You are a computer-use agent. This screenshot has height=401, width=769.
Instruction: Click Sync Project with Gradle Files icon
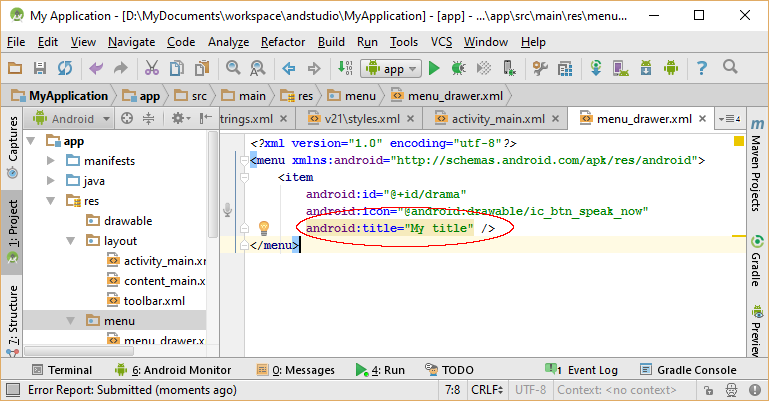pyautogui.click(x=596, y=68)
